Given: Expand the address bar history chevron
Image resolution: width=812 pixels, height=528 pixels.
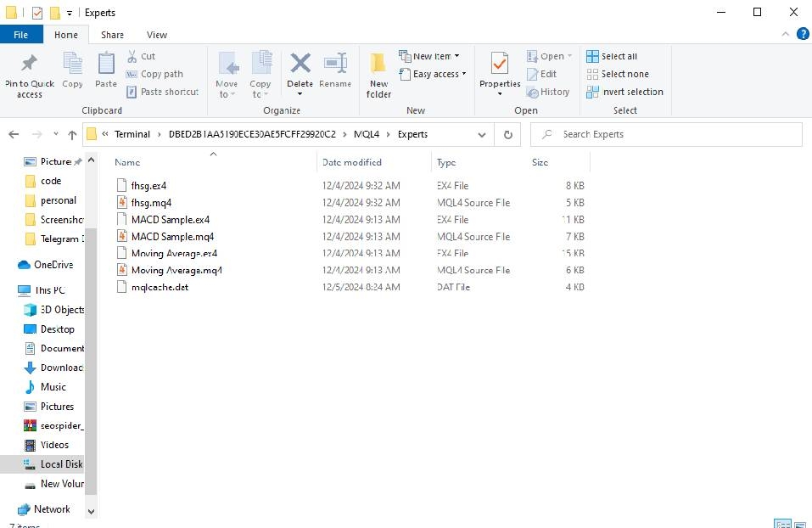Looking at the screenshot, I should (482, 135).
